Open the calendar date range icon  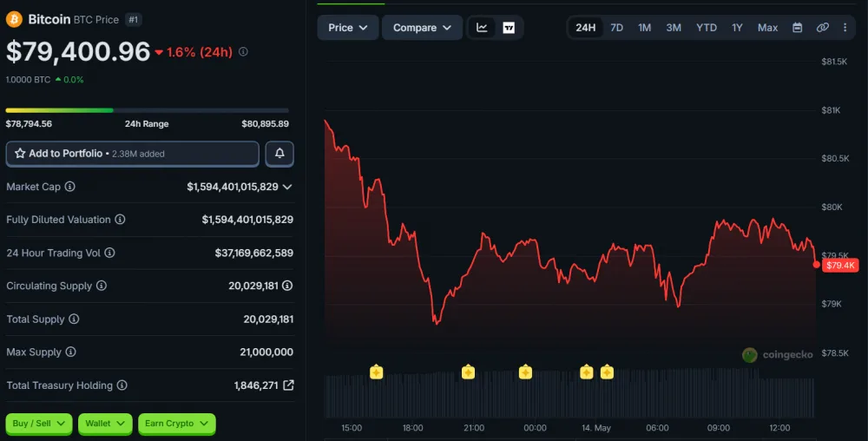coord(797,28)
